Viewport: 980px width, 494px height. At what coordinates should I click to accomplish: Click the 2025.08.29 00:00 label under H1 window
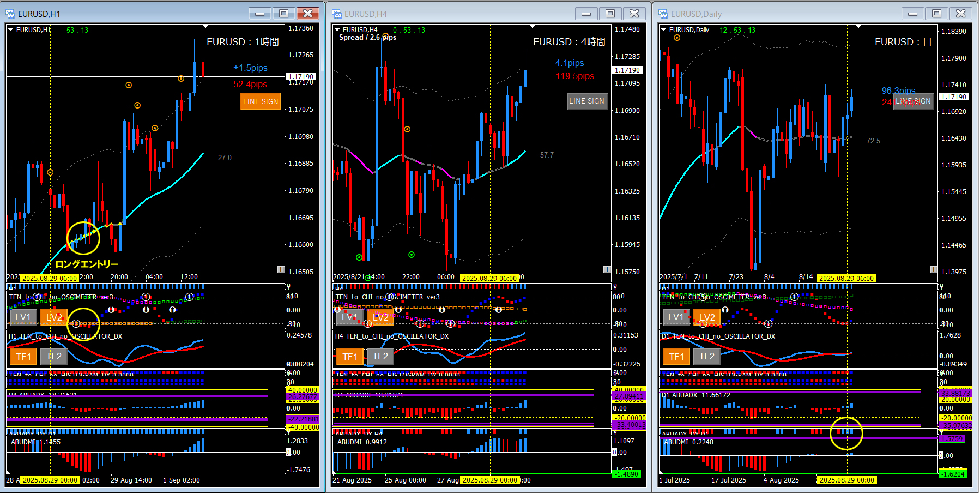click(x=50, y=480)
